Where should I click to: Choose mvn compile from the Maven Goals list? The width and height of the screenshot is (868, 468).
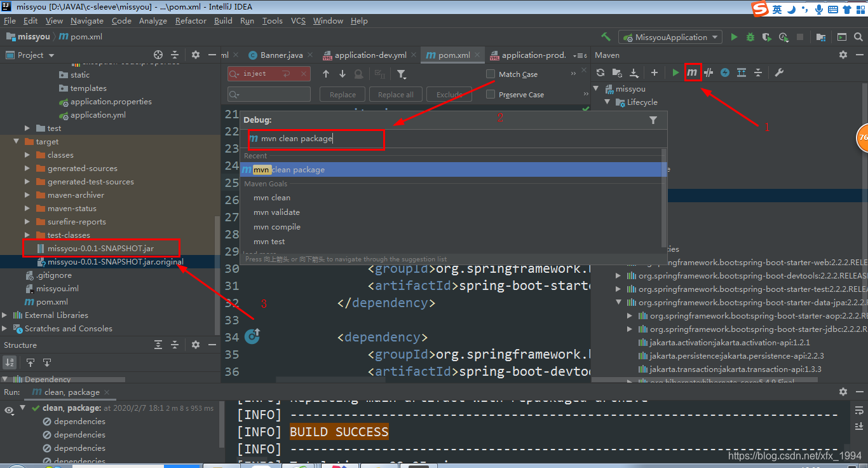(276, 227)
